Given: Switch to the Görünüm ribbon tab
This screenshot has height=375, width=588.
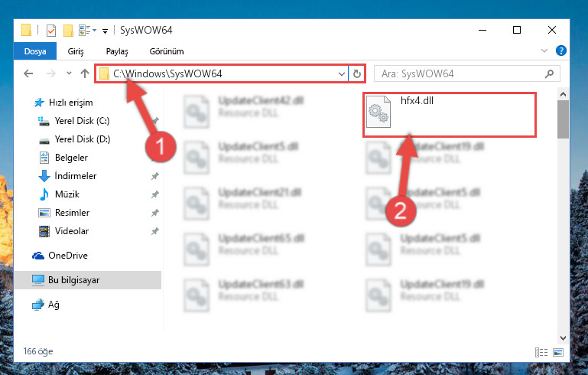Looking at the screenshot, I should point(167,51).
